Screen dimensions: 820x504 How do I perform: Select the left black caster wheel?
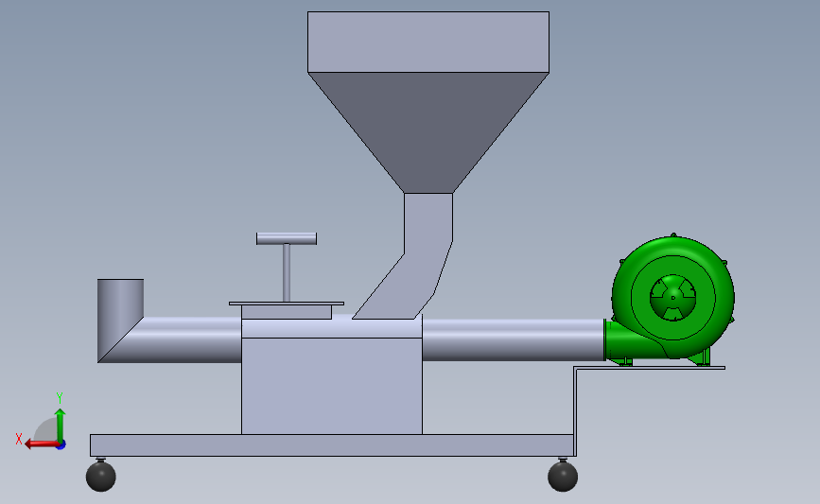[x=101, y=476]
